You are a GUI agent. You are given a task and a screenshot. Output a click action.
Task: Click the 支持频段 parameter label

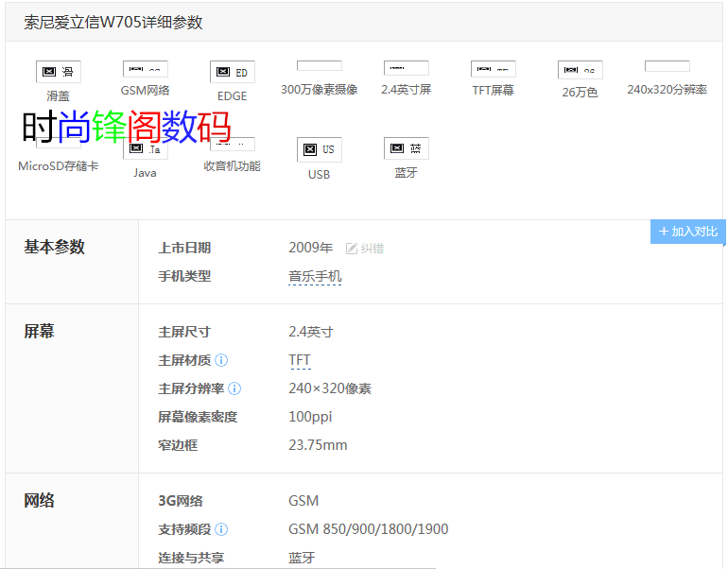click(x=184, y=529)
